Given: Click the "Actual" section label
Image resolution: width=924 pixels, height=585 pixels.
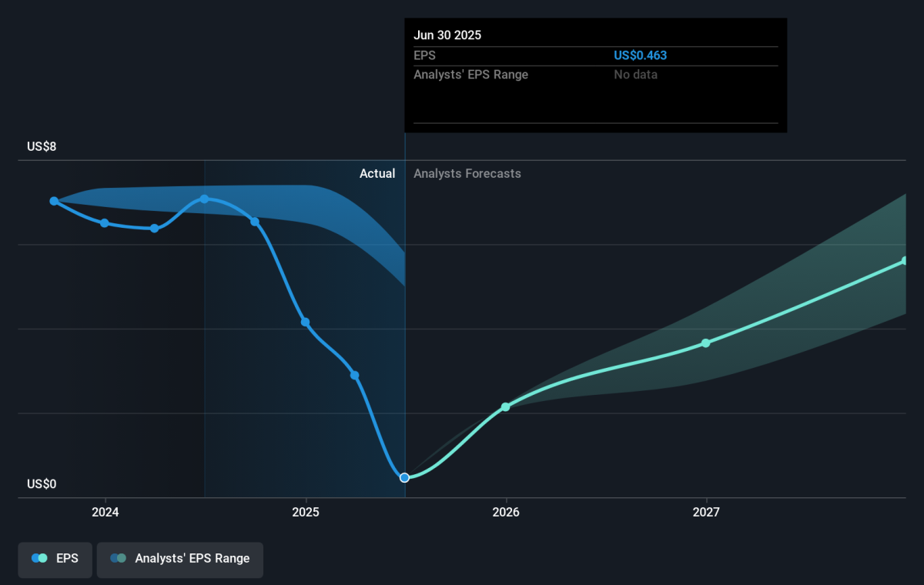Looking at the screenshot, I should tap(377, 174).
